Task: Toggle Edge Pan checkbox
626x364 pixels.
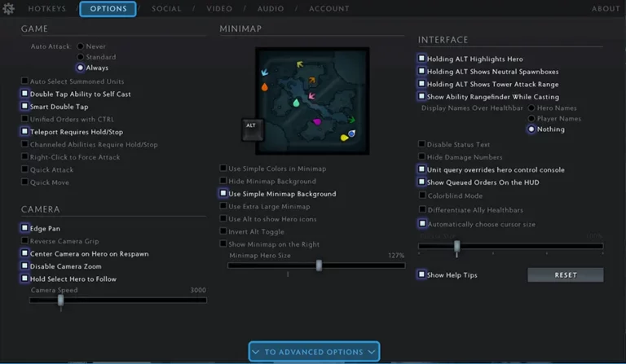Action: click(x=24, y=228)
